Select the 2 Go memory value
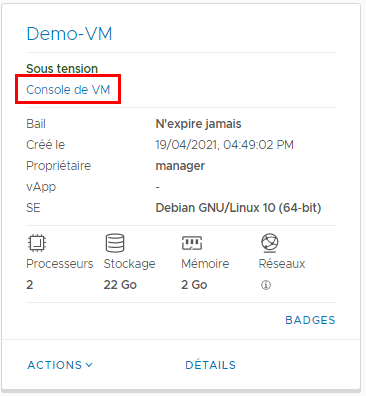Viewport: 366px width, 396px height. pyautogui.click(x=194, y=285)
